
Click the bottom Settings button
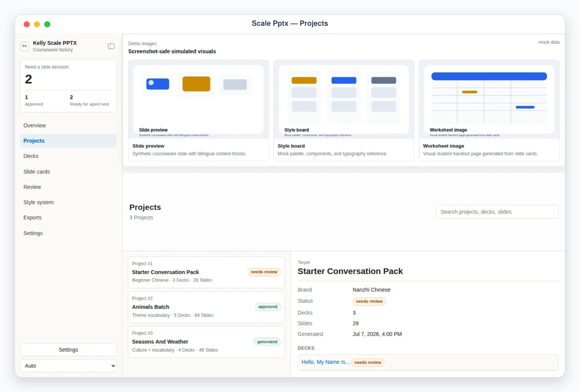(x=68, y=350)
